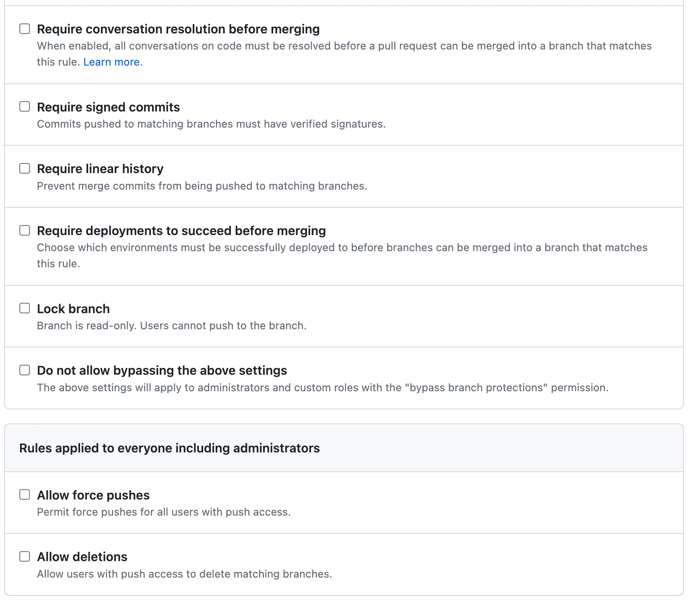Open the Learn more link
The width and height of the screenshot is (700, 607).
tap(111, 62)
